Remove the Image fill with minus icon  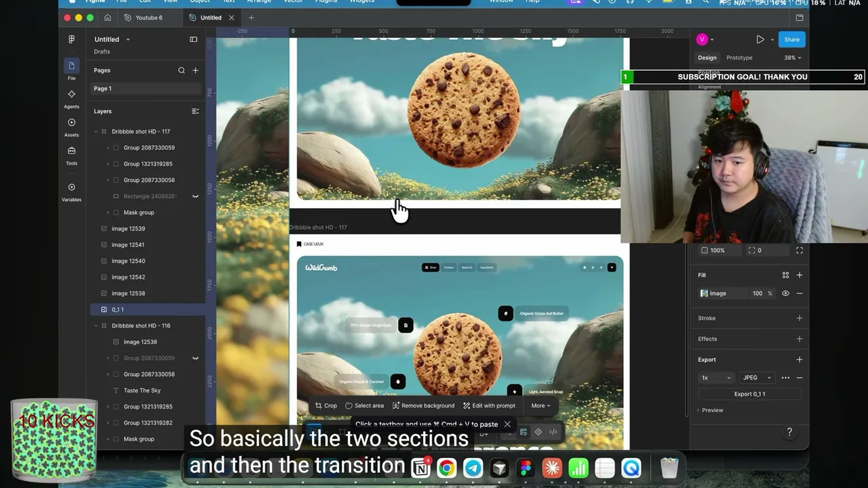[x=800, y=293]
